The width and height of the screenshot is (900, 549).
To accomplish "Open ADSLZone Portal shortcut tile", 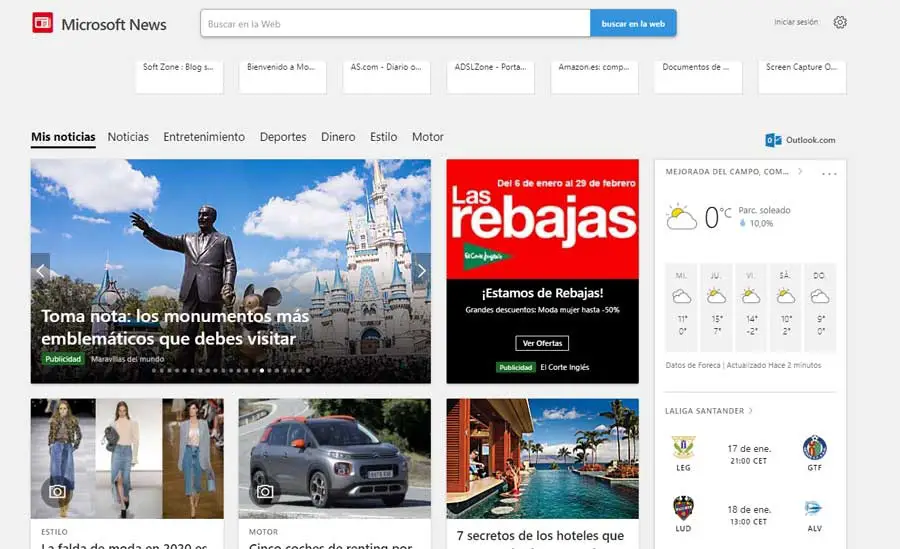I will [490, 76].
